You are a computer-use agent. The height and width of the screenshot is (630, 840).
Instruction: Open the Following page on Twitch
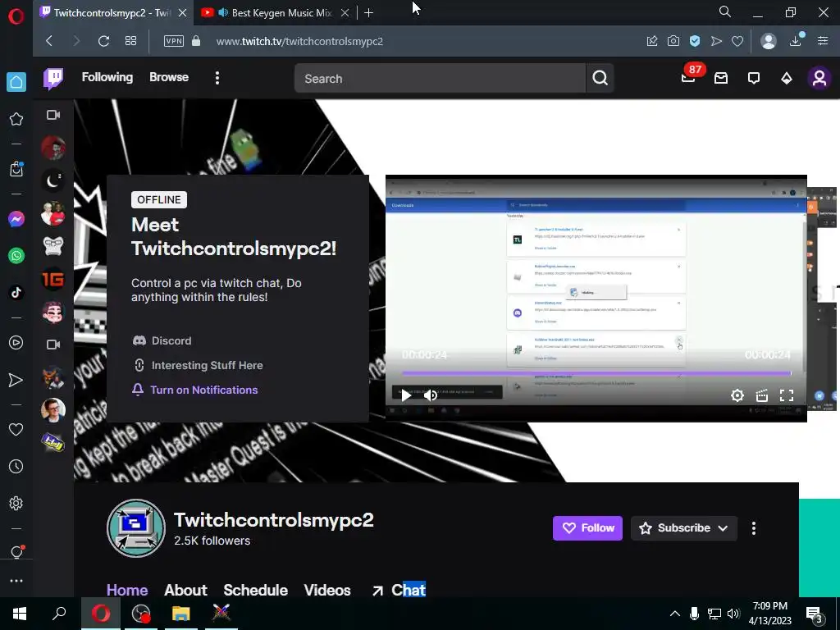107,77
